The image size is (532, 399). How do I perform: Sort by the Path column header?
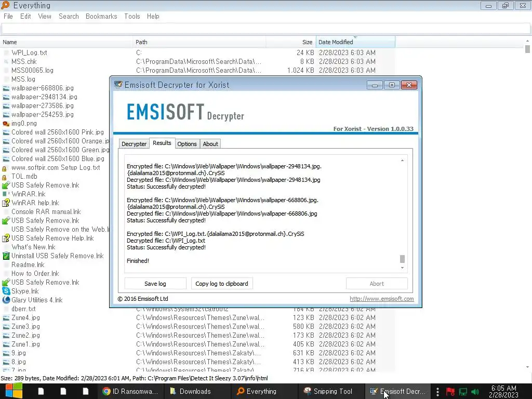tap(199, 42)
